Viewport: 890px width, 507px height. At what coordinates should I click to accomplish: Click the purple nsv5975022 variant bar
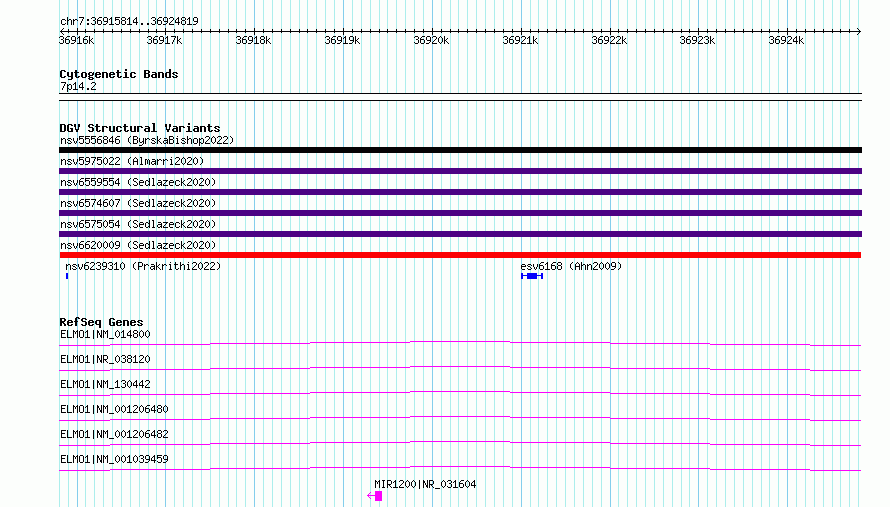(460, 171)
